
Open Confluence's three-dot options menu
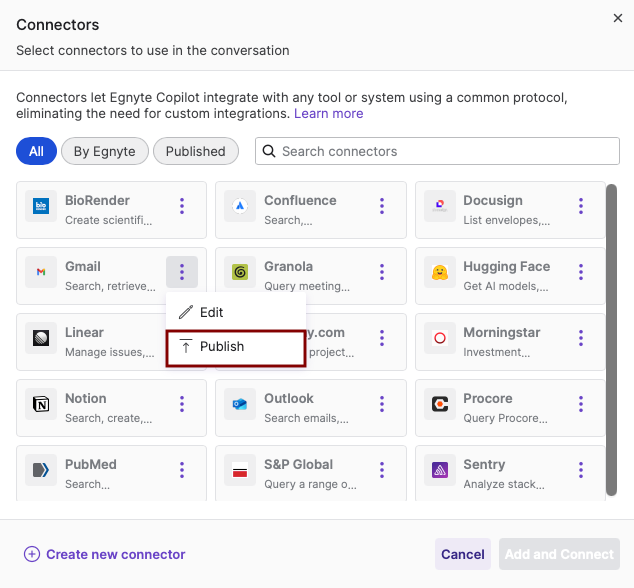click(382, 206)
